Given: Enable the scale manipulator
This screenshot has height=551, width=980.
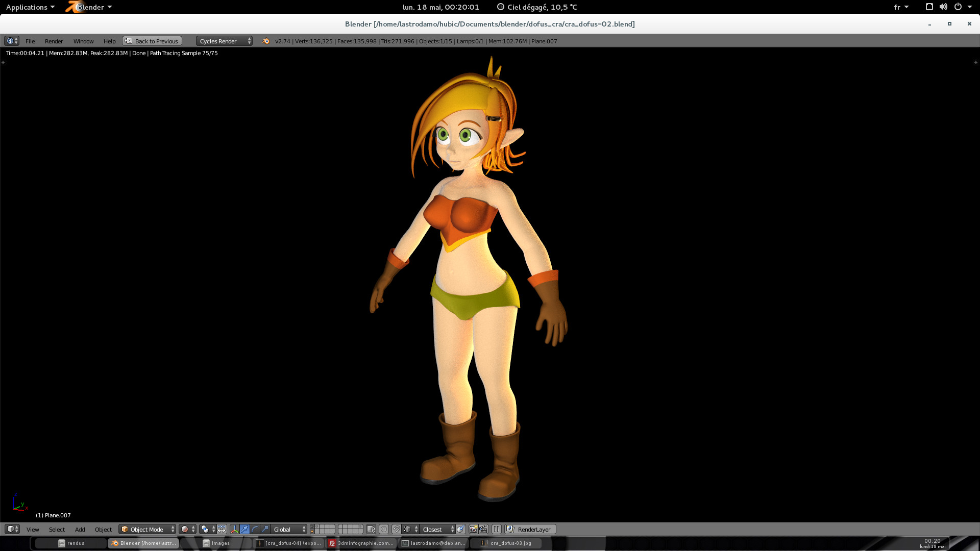Looking at the screenshot, I should coord(265,529).
